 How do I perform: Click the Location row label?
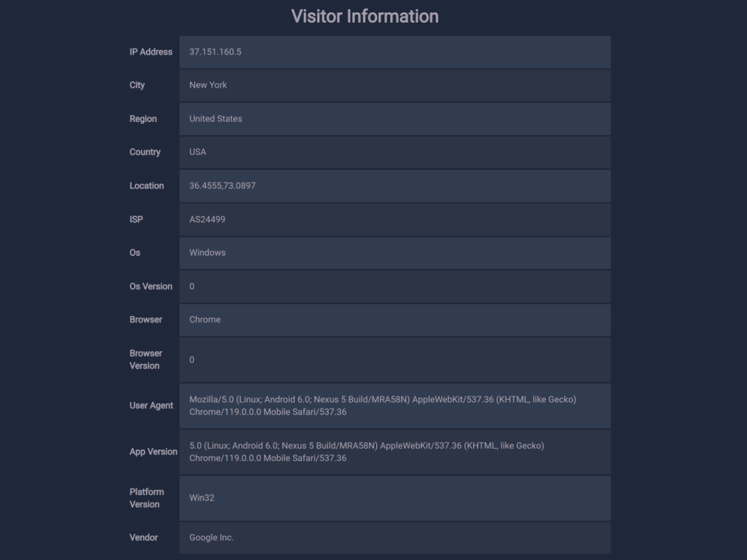[146, 185]
